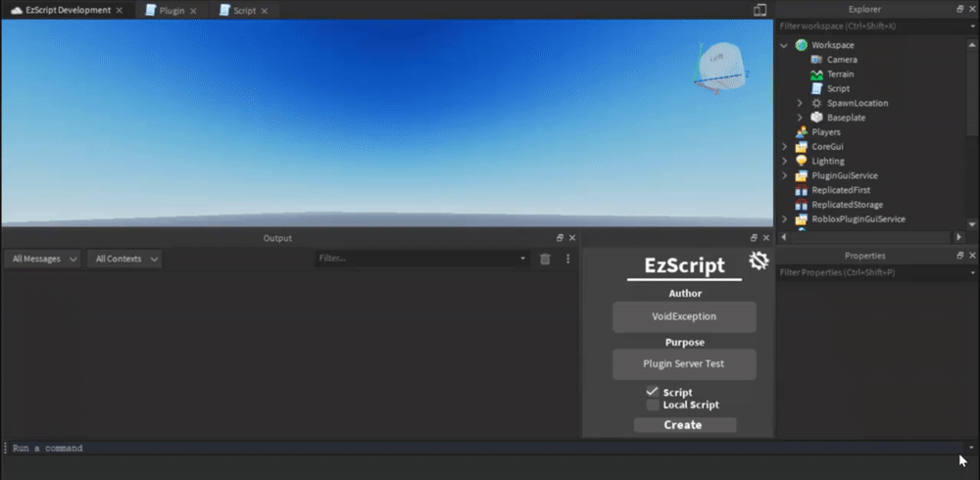This screenshot has width=980, height=480.
Task: Open the All Contexts dropdown
Action: [x=124, y=259]
